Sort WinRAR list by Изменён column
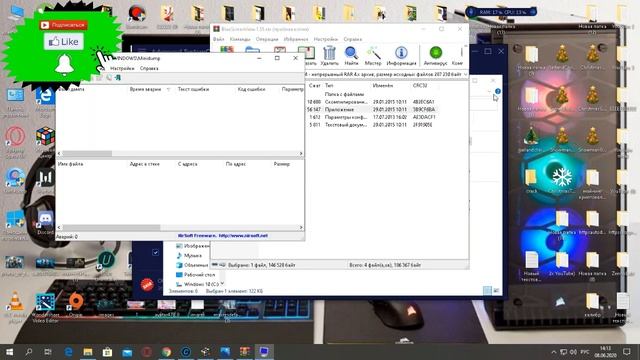Image resolution: width=640 pixels, height=360 pixels. [383, 86]
